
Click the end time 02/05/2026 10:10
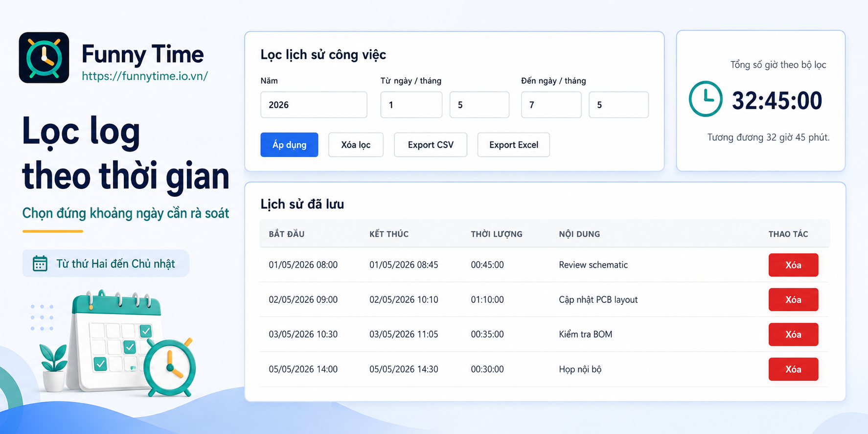pos(404,299)
